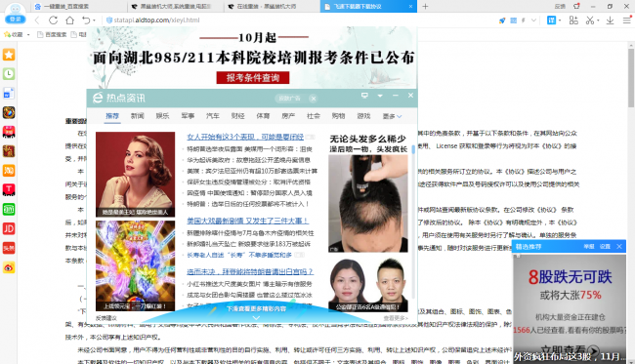This screenshot has width=635, height=364.
Task: Switch to the 在线重装 browser tab
Action: (272, 7)
